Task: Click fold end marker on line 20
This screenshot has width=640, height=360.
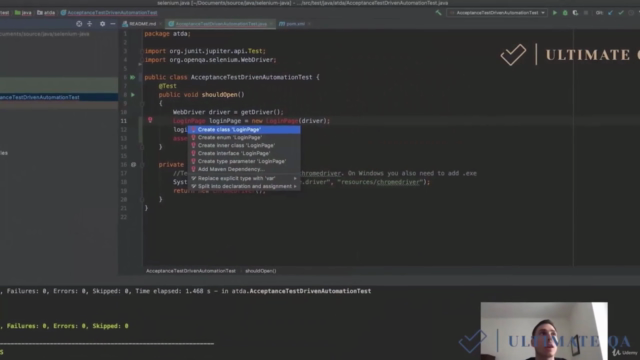Action: (142, 200)
